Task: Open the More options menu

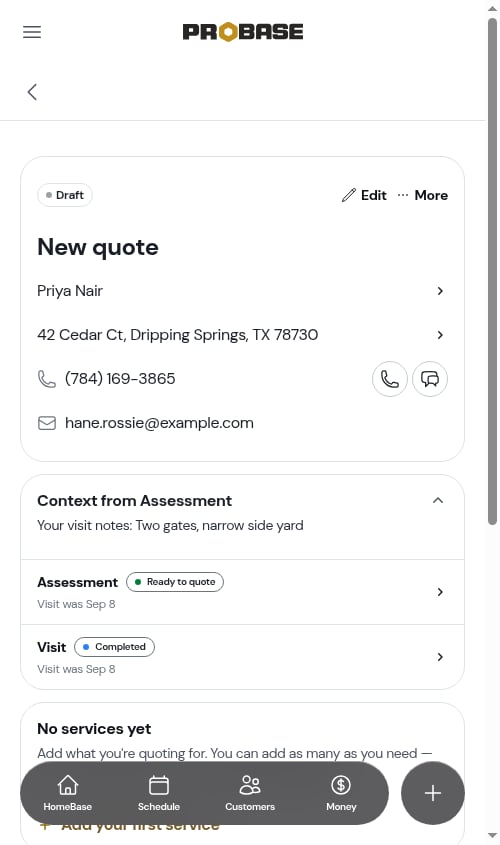Action: pos(422,195)
